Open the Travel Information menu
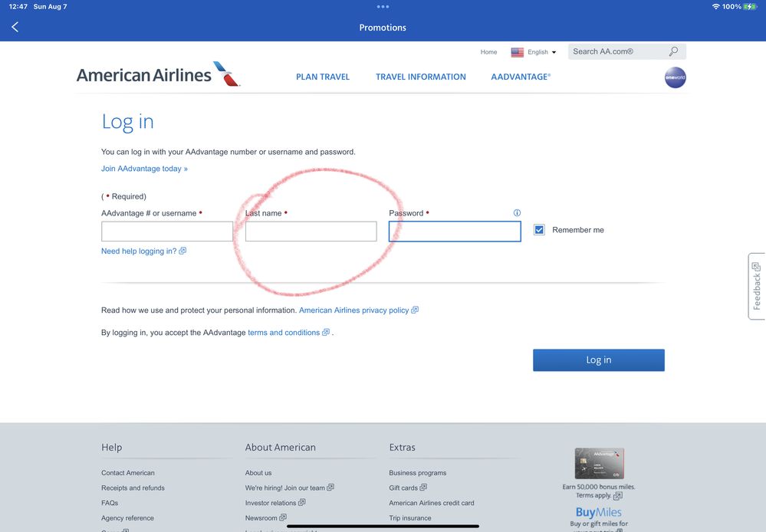Screen dimensions: 766x532 pos(420,77)
